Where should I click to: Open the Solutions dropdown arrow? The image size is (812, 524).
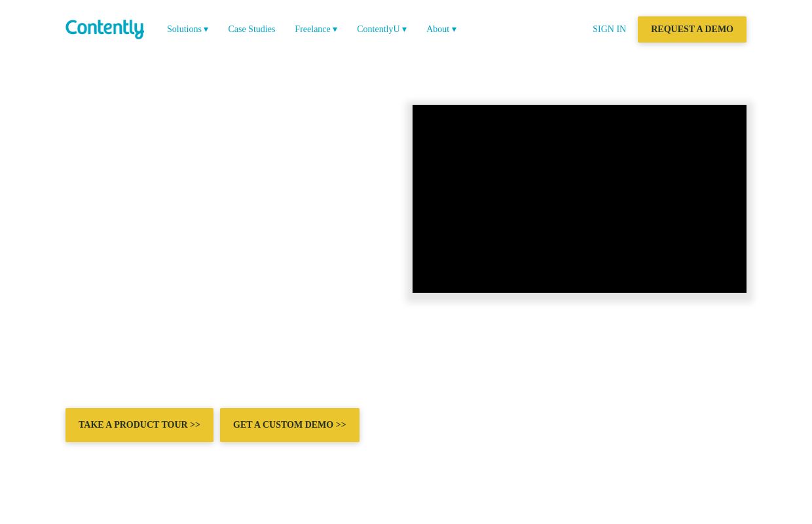(206, 29)
